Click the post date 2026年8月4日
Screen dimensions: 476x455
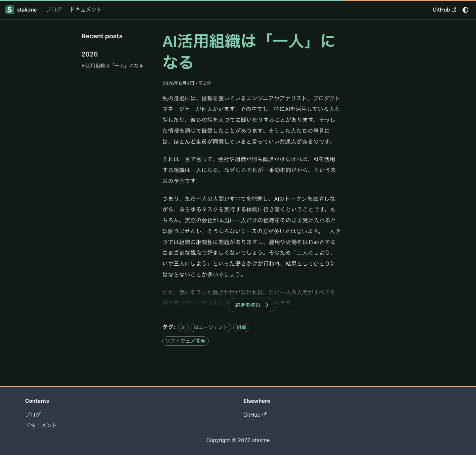pyautogui.click(x=178, y=83)
